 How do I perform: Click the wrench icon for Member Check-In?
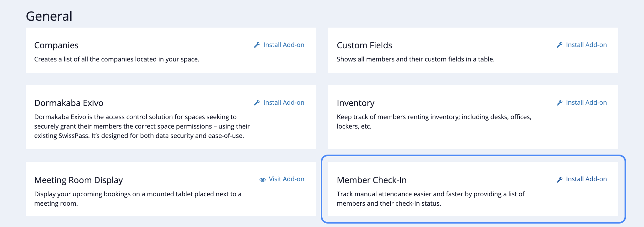(x=560, y=179)
